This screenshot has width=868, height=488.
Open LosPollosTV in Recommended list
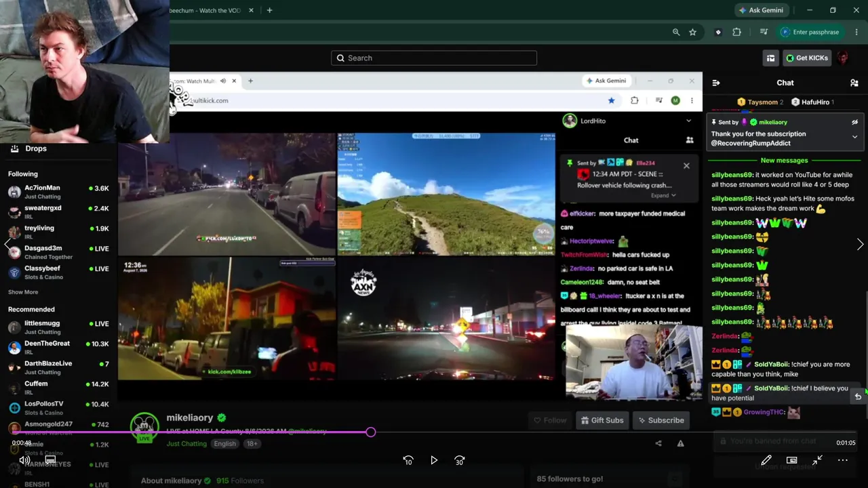coord(58,408)
